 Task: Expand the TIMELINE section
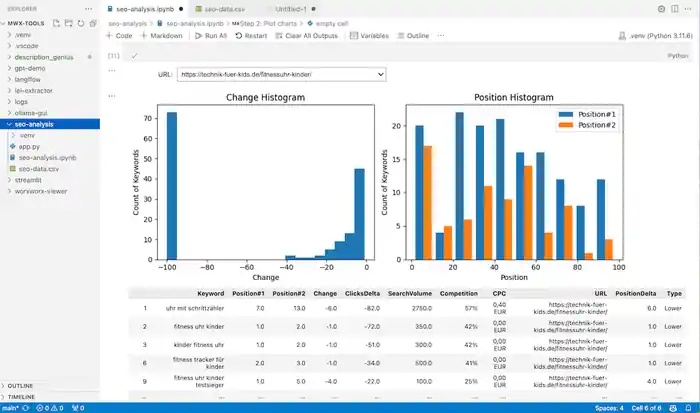[21, 397]
